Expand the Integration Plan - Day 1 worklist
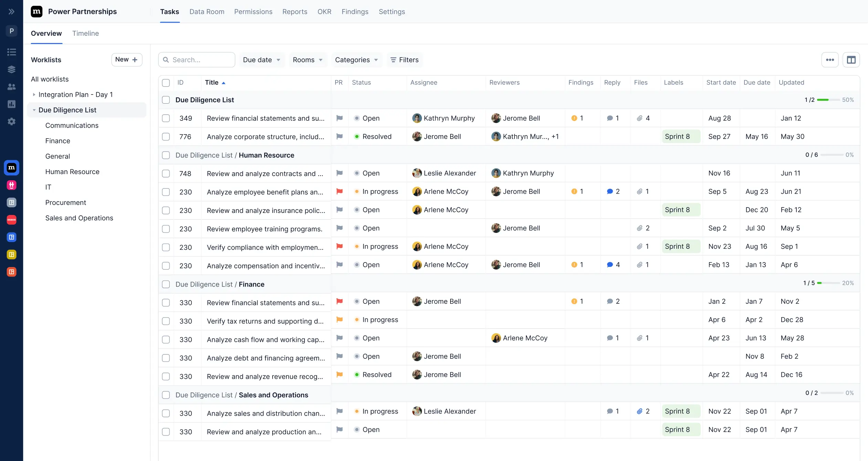 [x=34, y=94]
